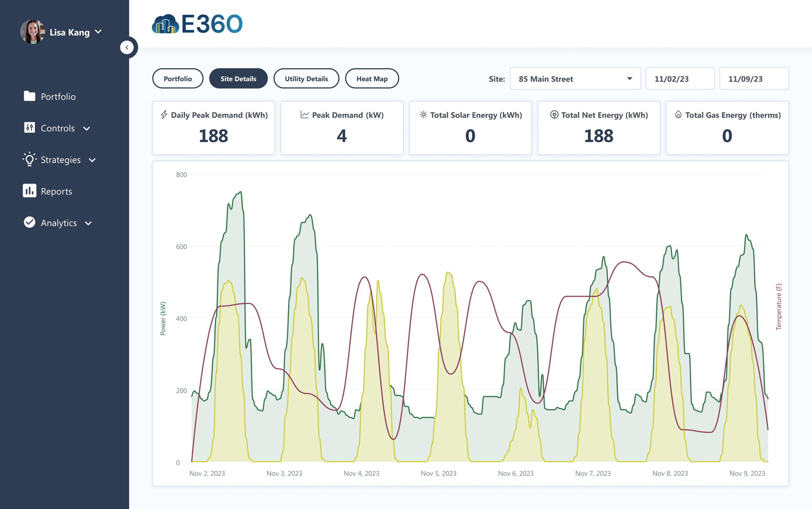This screenshot has width=812, height=509.
Task: Click the Strategies lightbulb icon
Action: (30, 160)
